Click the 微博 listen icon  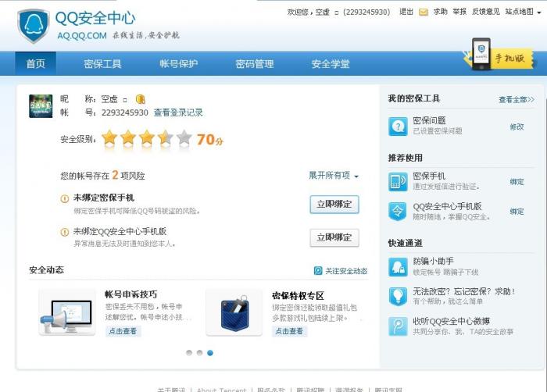pos(398,326)
